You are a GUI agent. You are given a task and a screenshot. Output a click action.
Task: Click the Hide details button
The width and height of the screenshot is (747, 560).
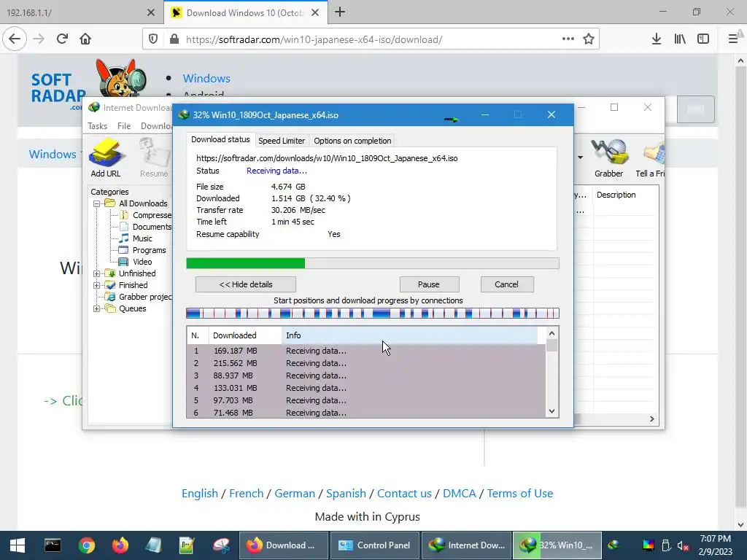[x=246, y=284]
